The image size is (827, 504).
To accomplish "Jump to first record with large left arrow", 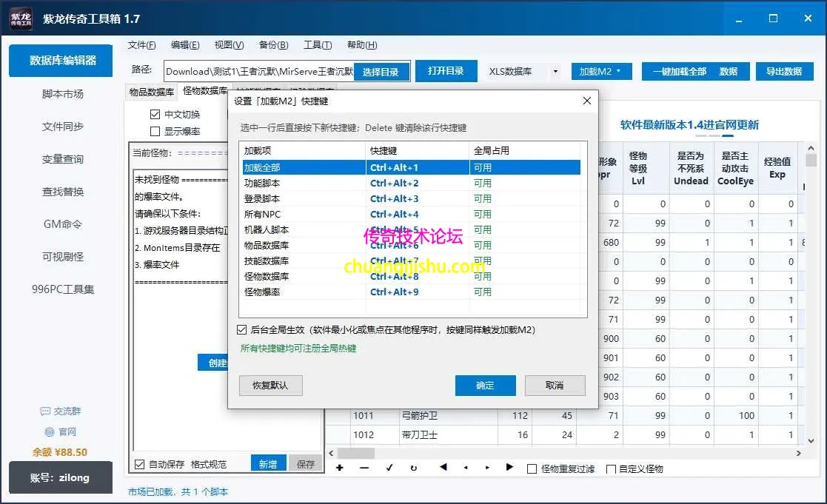I will (x=443, y=467).
